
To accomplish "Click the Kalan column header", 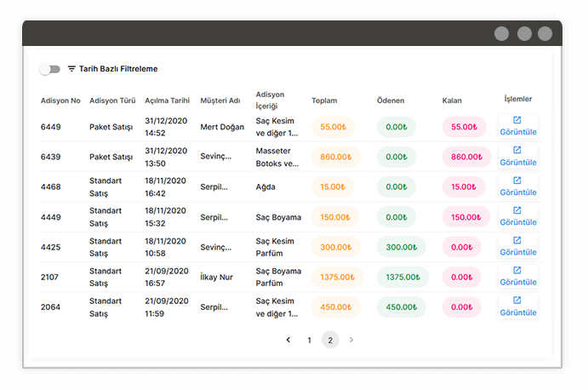I will coord(452,100).
